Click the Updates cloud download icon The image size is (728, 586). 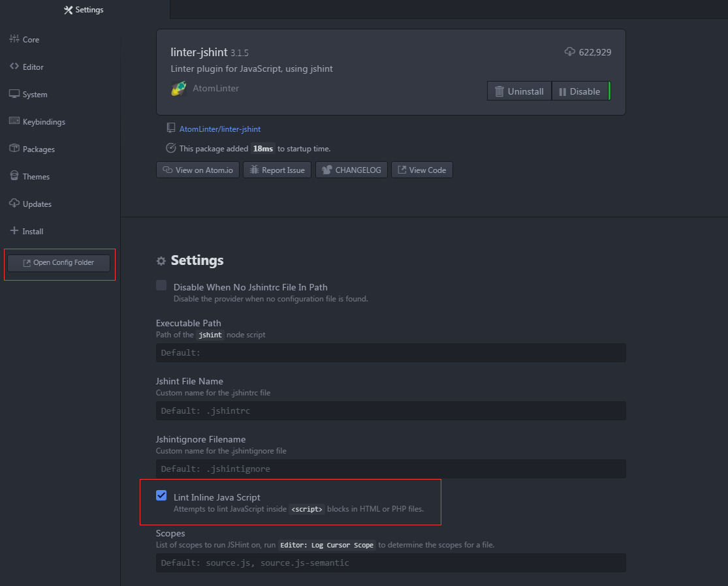click(14, 203)
